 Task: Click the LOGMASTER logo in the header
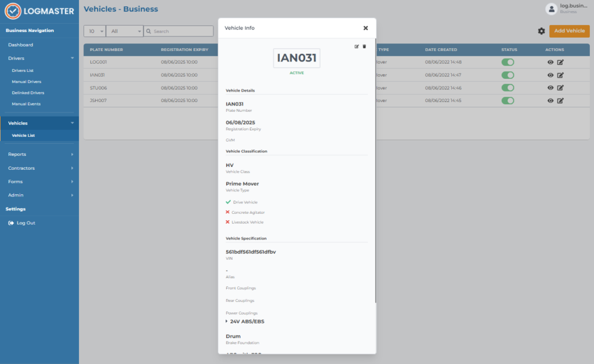[39, 11]
